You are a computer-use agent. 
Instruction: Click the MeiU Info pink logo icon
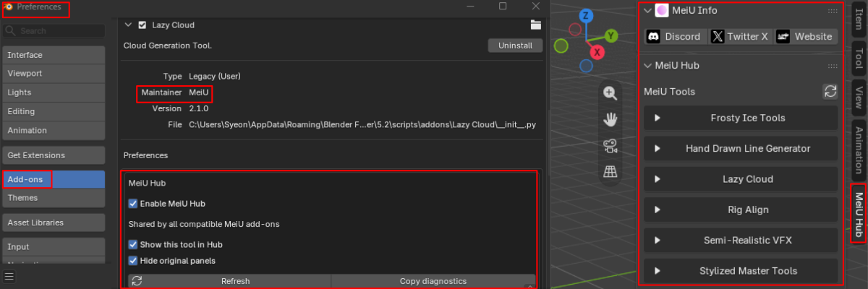tap(661, 10)
